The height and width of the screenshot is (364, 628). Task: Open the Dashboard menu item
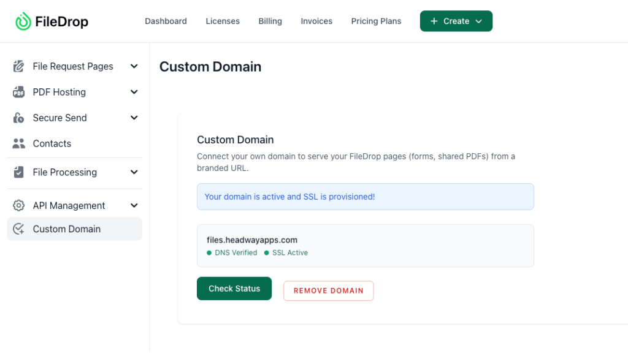[166, 21]
